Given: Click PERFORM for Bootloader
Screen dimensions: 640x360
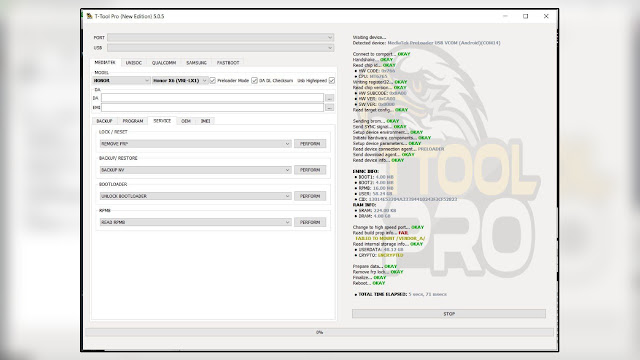Looking at the screenshot, I should point(310,196).
